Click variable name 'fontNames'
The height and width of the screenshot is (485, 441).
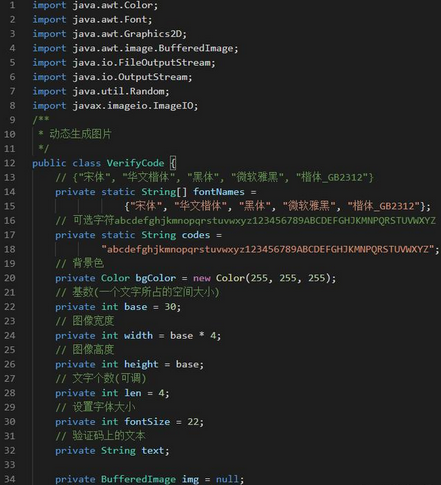pyautogui.click(x=219, y=192)
